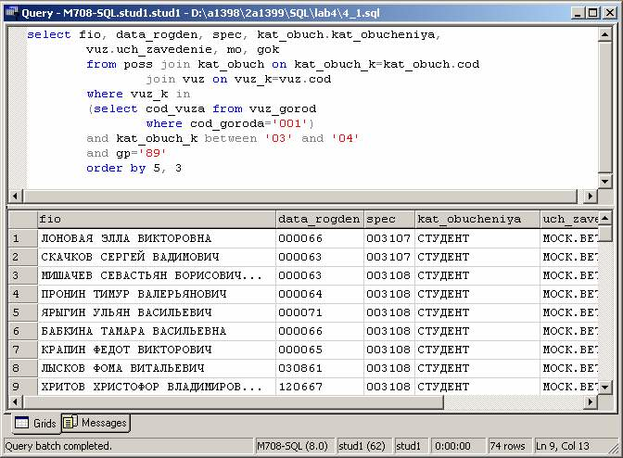Select the spec column header
The height and width of the screenshot is (458, 623).
coord(388,219)
